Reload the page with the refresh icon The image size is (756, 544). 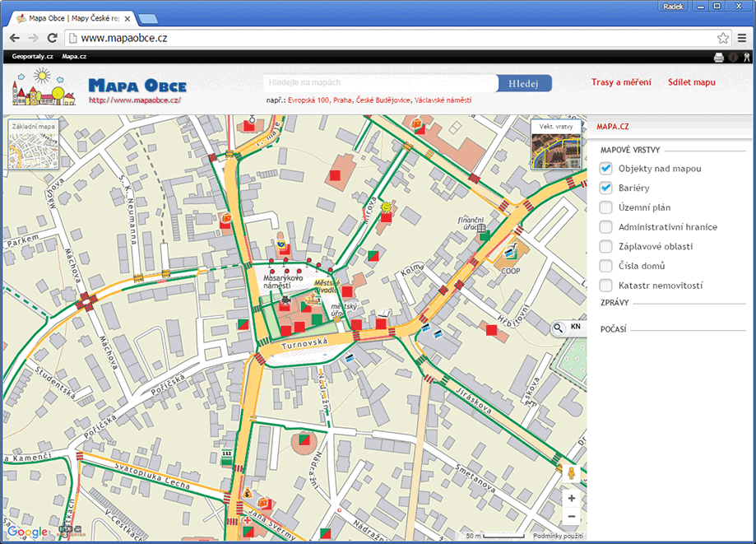52,38
